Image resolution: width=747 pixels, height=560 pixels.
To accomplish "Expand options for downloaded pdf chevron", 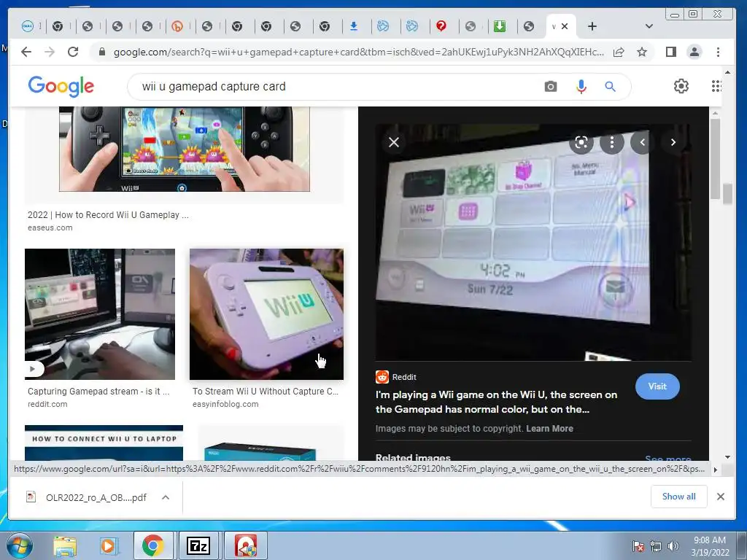I will tap(166, 497).
